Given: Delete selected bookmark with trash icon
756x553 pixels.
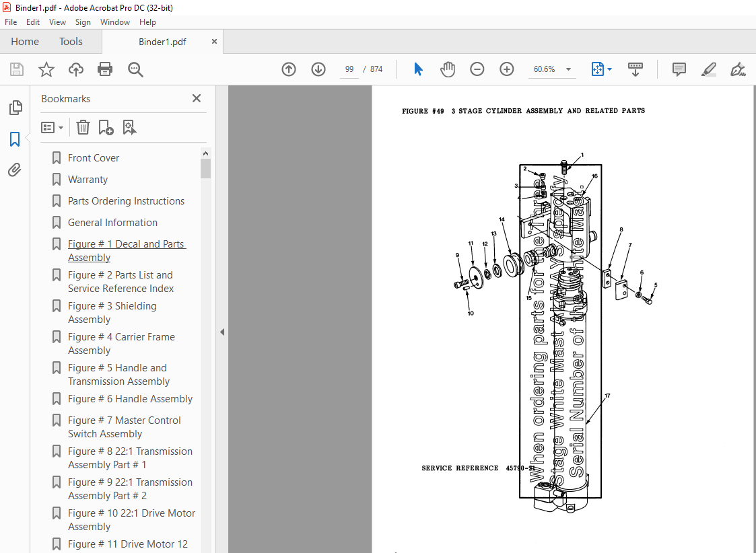Looking at the screenshot, I should tap(83, 127).
